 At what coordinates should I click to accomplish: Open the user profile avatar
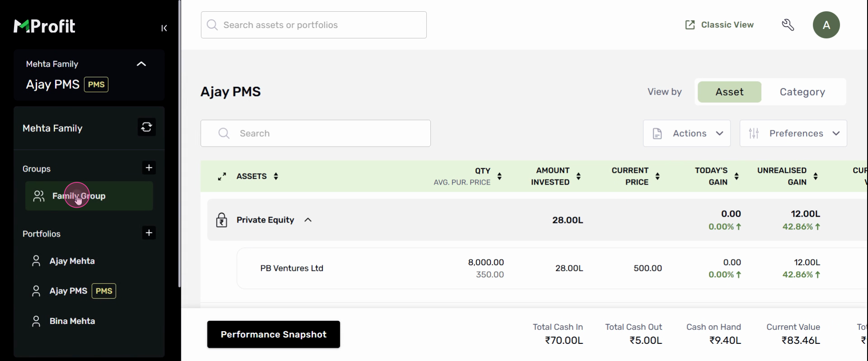click(826, 25)
